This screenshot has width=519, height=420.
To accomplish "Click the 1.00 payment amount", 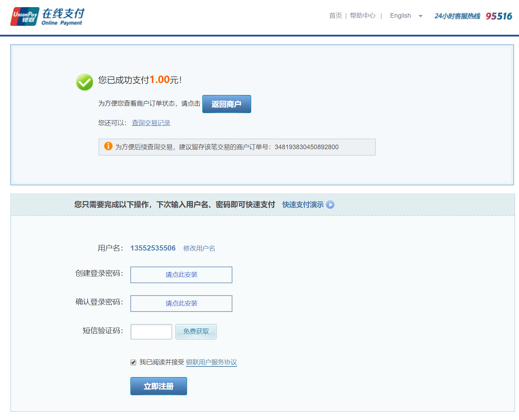I will (x=159, y=79).
